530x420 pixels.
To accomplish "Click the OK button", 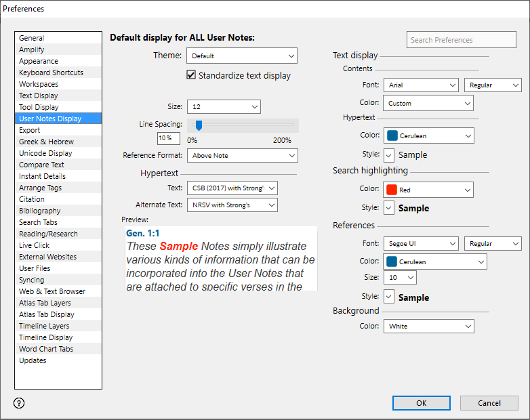I will [x=421, y=403].
